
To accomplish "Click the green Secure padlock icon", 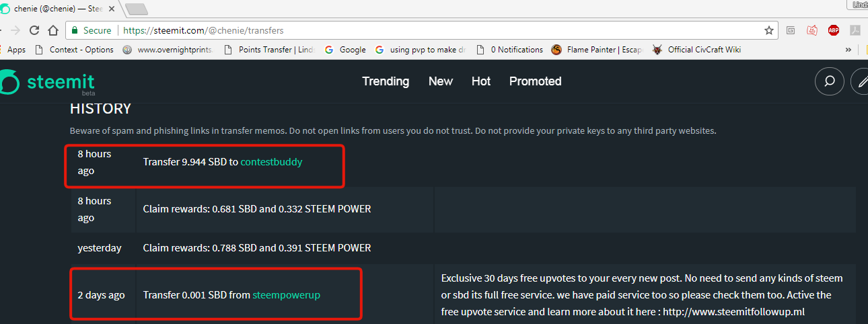I will (x=75, y=30).
